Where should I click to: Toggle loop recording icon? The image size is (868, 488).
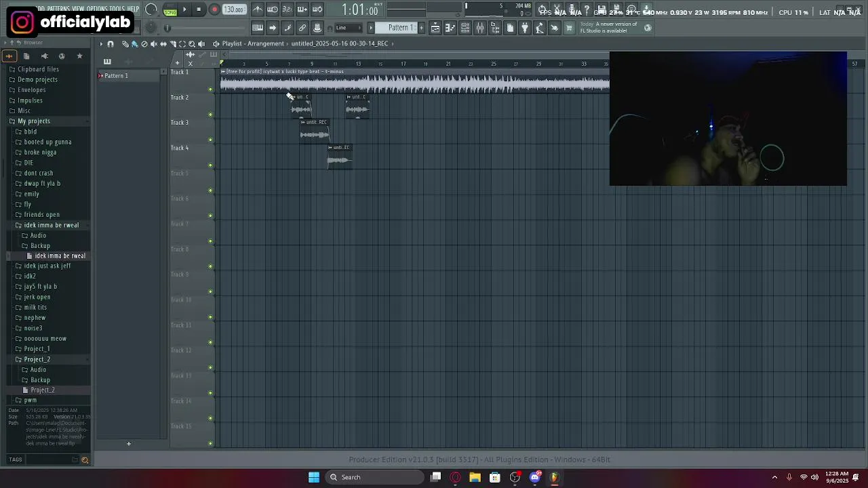pyautogui.click(x=317, y=9)
